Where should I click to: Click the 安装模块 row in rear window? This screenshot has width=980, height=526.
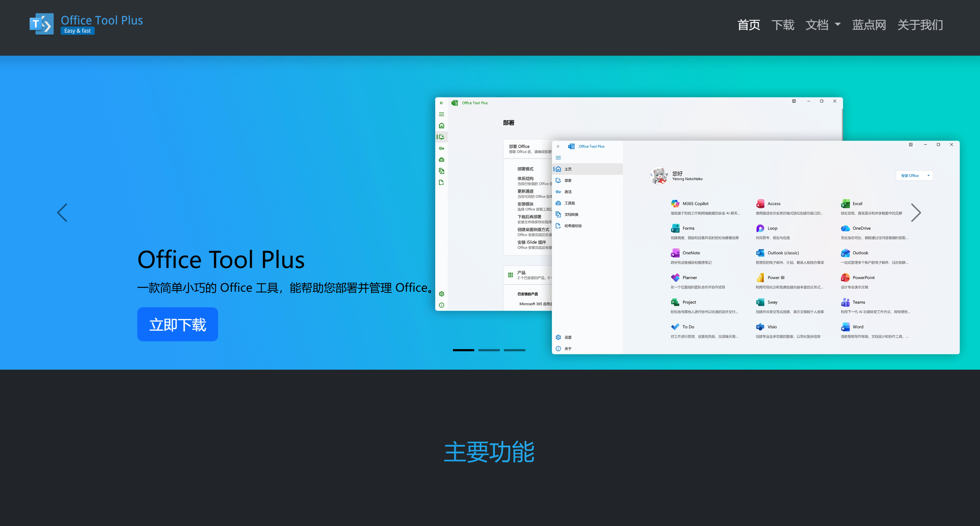pos(534,207)
